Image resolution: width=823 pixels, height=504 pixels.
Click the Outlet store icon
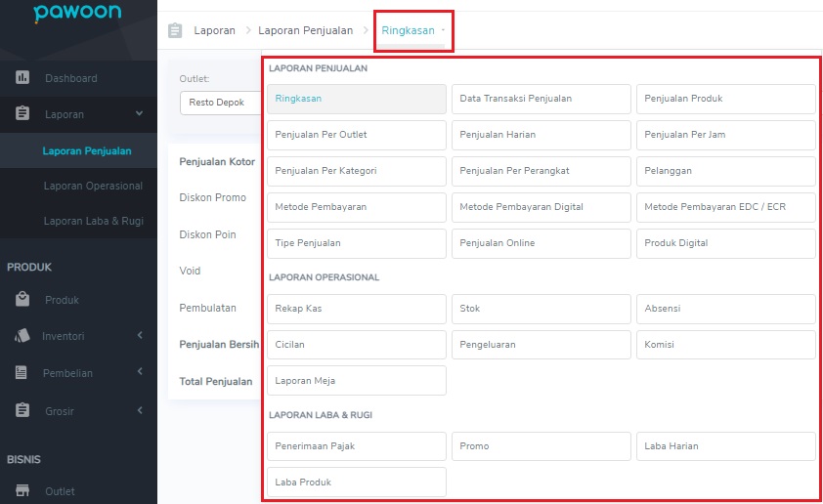[x=22, y=490]
